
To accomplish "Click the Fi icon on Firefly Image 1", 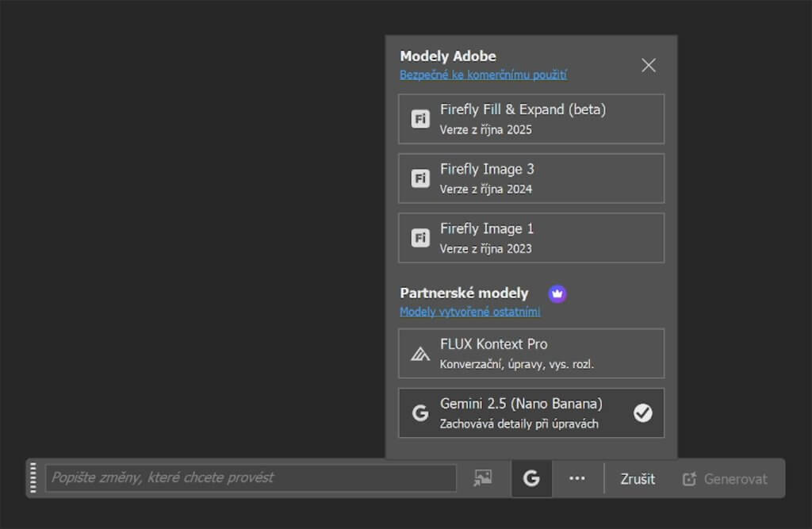I will tap(419, 237).
